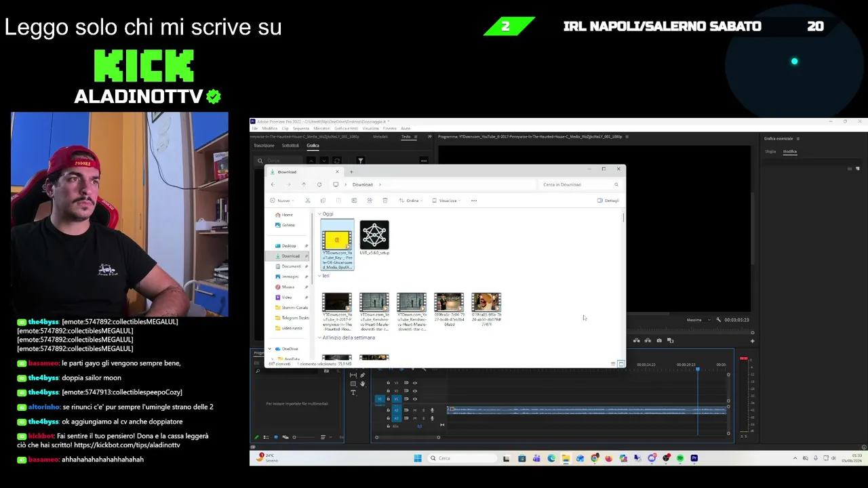Toggle the V3 track eye visibility
Screen dimensions: 868x488
coord(415,383)
